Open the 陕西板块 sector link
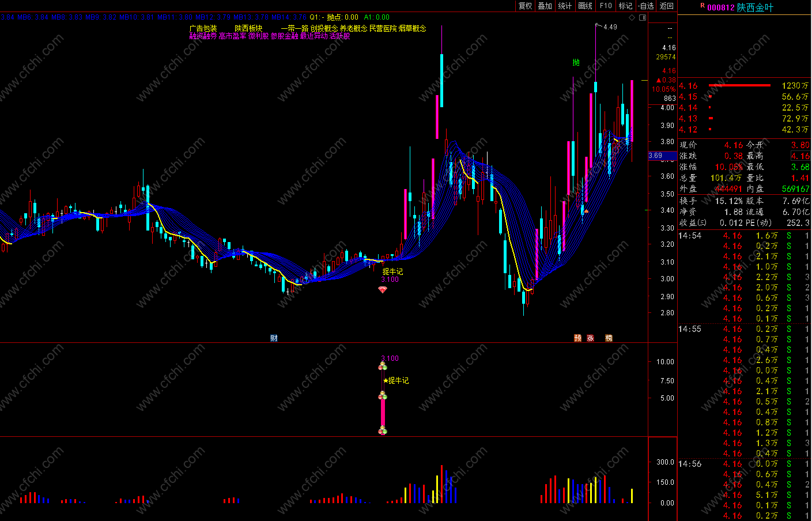Screen dimensions: 812x521 point(248,28)
